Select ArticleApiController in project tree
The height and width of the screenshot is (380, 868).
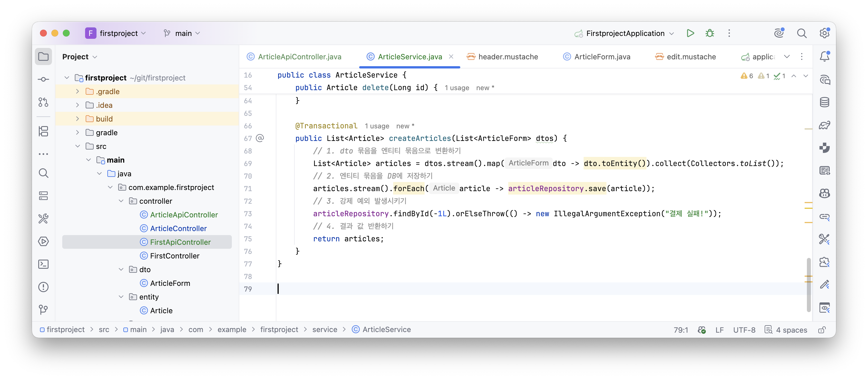[184, 215]
